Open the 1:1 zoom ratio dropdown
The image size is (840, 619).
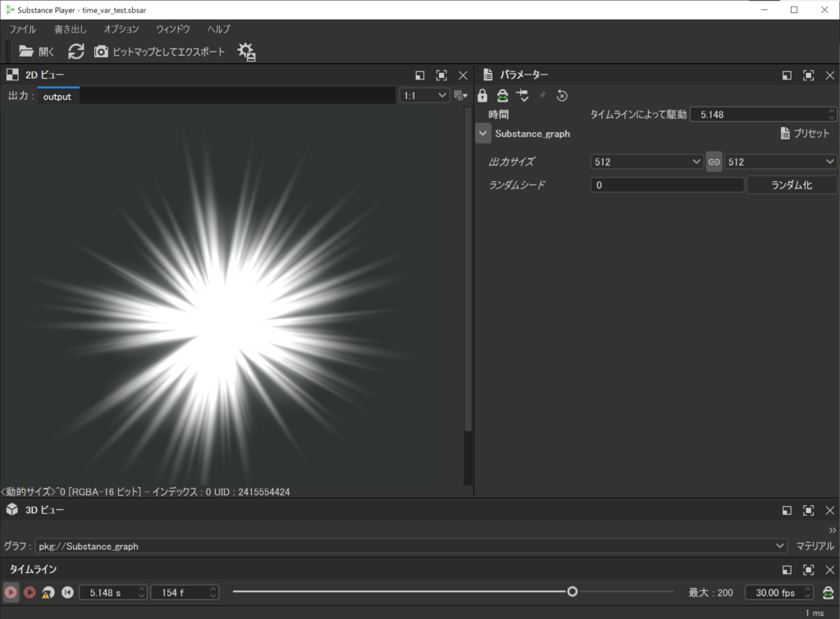424,96
